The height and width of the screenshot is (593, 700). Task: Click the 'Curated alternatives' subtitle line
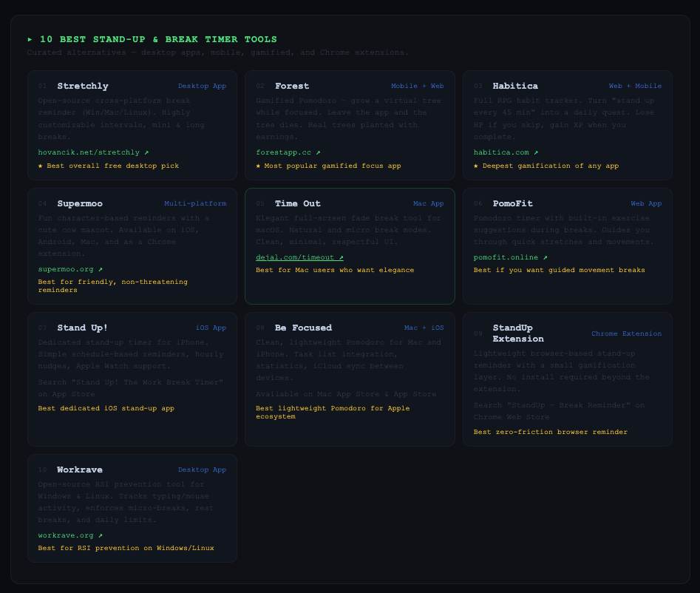(x=218, y=52)
